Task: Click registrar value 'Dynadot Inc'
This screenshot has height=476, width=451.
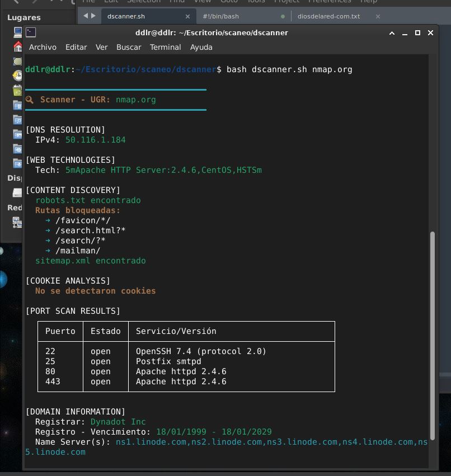Action: click(118, 422)
